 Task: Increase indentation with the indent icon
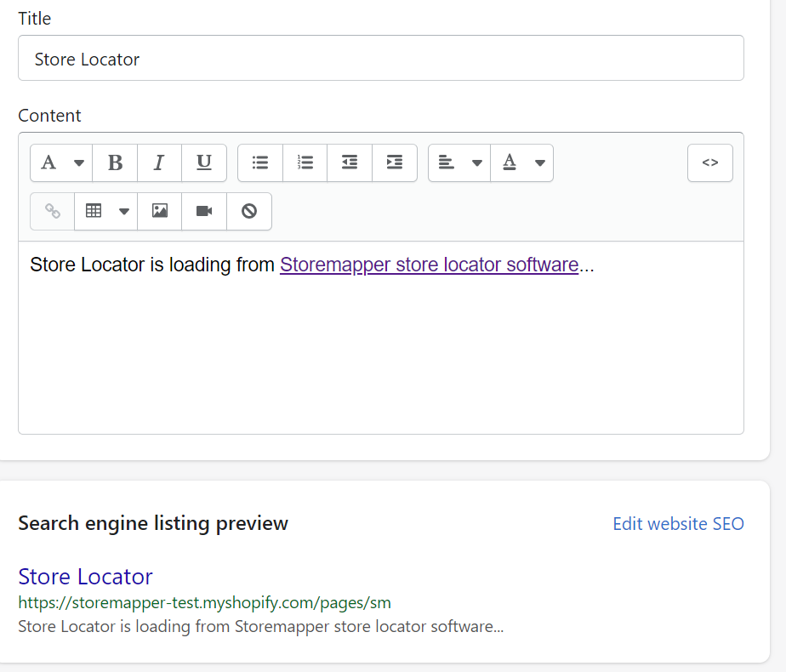pyautogui.click(x=394, y=162)
